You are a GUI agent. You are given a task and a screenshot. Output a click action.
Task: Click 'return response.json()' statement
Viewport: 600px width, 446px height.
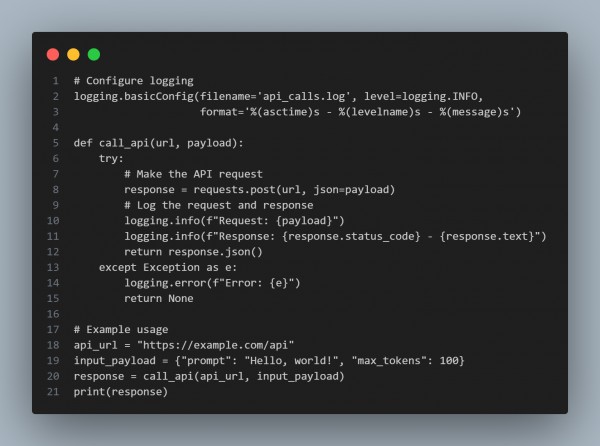(193, 252)
